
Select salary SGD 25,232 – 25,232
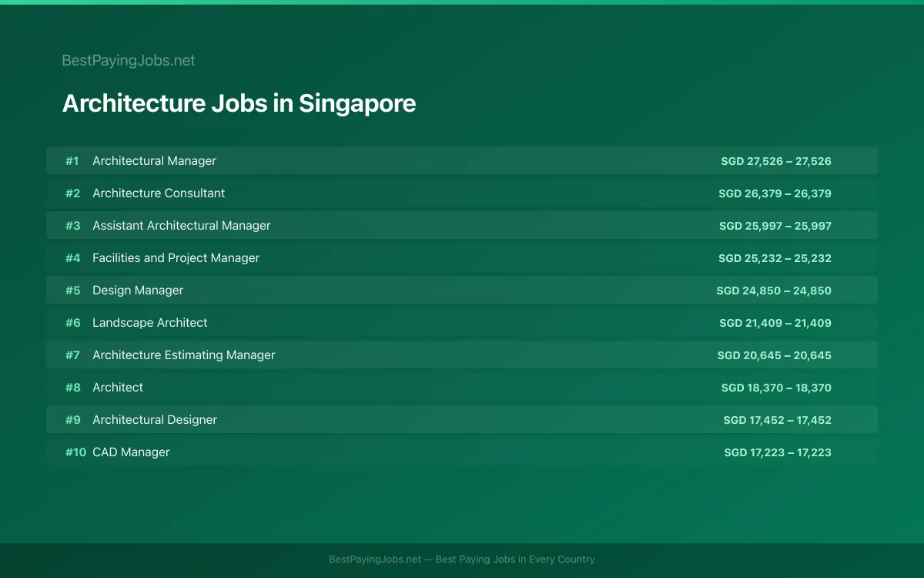click(x=775, y=258)
